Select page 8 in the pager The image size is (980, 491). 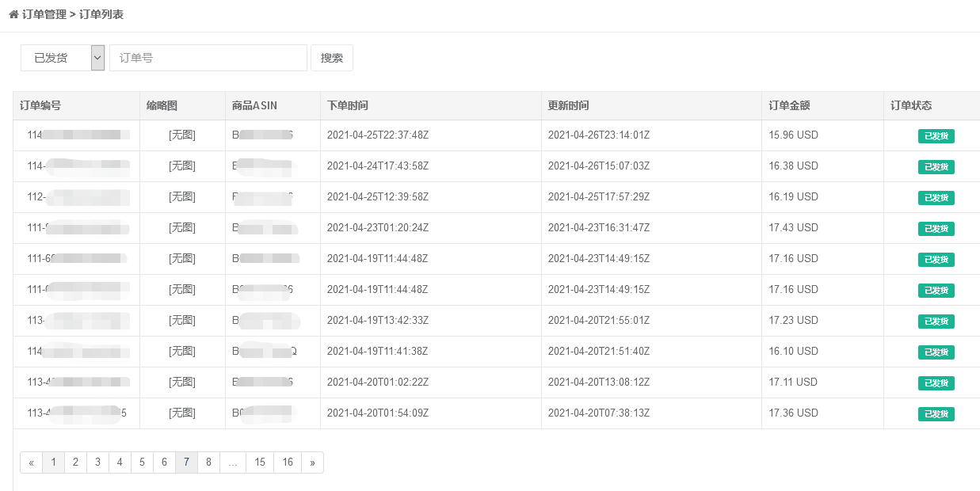[x=208, y=462]
